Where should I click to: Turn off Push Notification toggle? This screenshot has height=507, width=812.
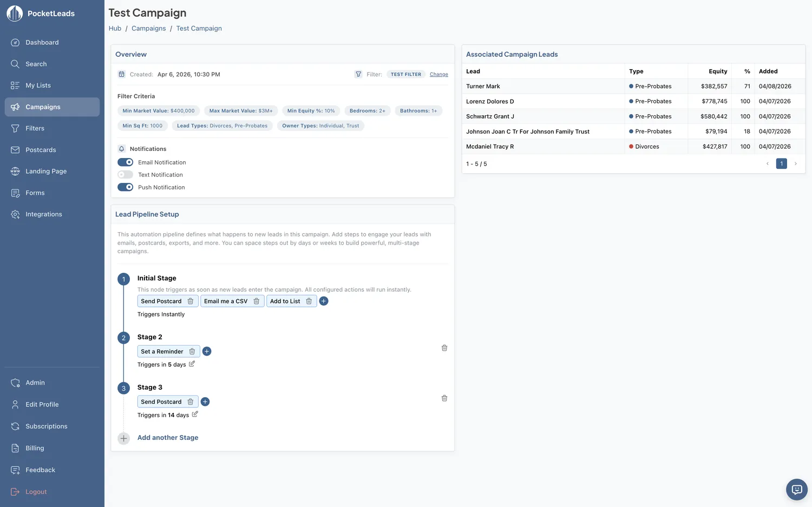point(126,187)
